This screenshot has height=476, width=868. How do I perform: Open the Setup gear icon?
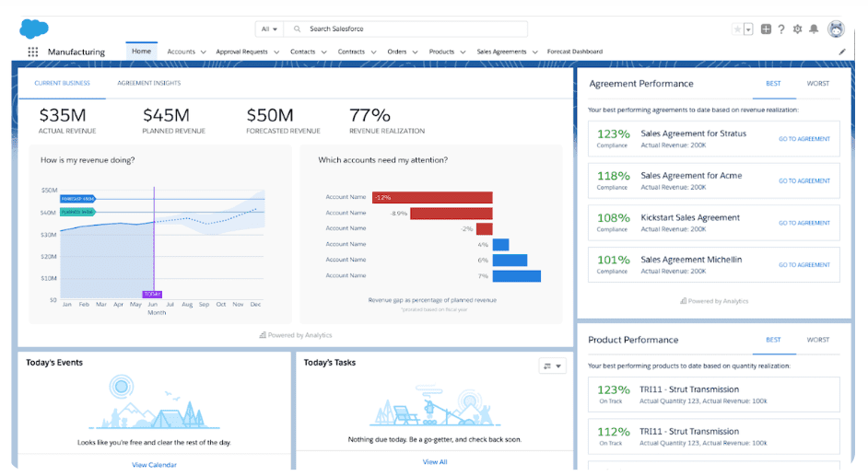click(x=798, y=29)
